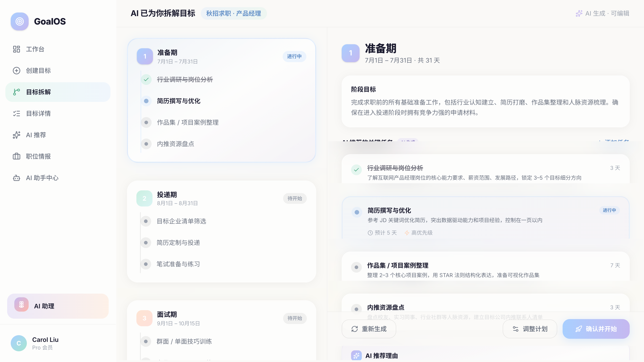Select the 准备期 phase title
This screenshot has width=644, height=362.
(x=167, y=53)
